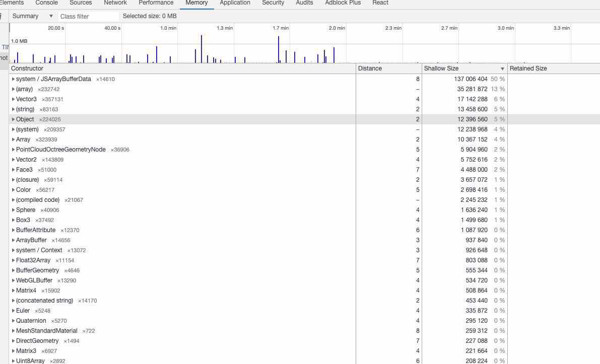Toggle Shallow Size sort direction arrow
The image size is (600, 364).
(x=502, y=69)
